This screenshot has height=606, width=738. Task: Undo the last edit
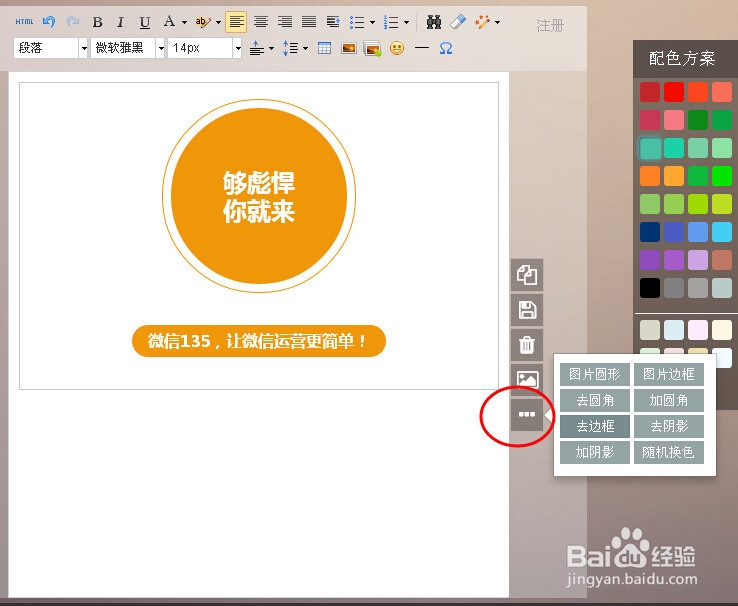point(49,22)
